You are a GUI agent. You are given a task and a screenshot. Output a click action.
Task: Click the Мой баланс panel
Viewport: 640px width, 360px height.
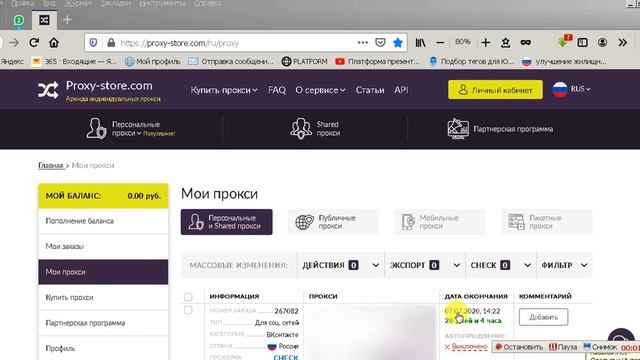tap(103, 196)
